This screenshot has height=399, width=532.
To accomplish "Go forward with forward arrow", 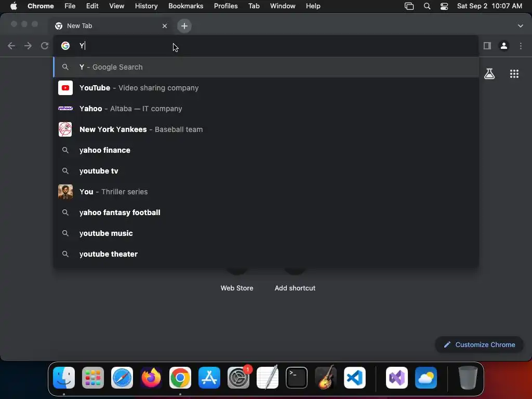I will pyautogui.click(x=28, y=46).
